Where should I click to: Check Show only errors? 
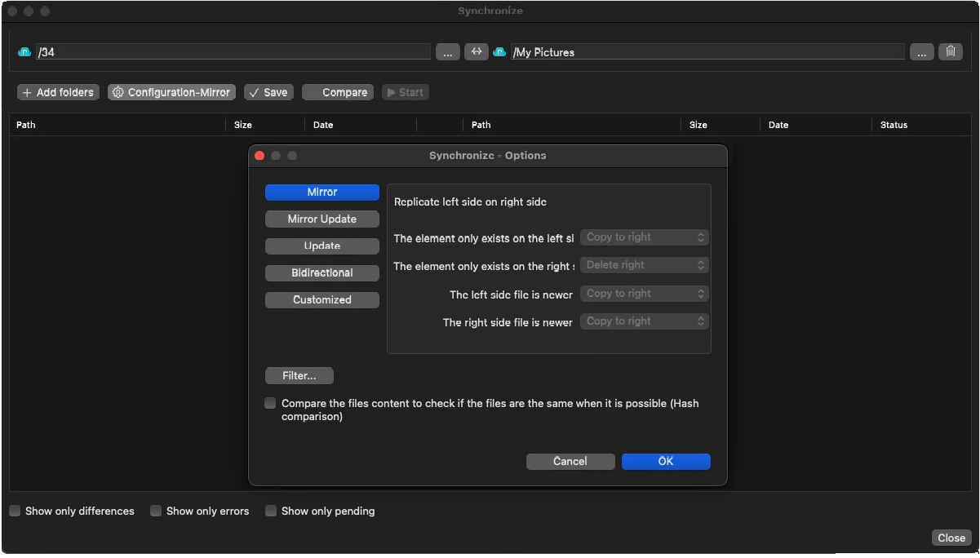pyautogui.click(x=156, y=510)
